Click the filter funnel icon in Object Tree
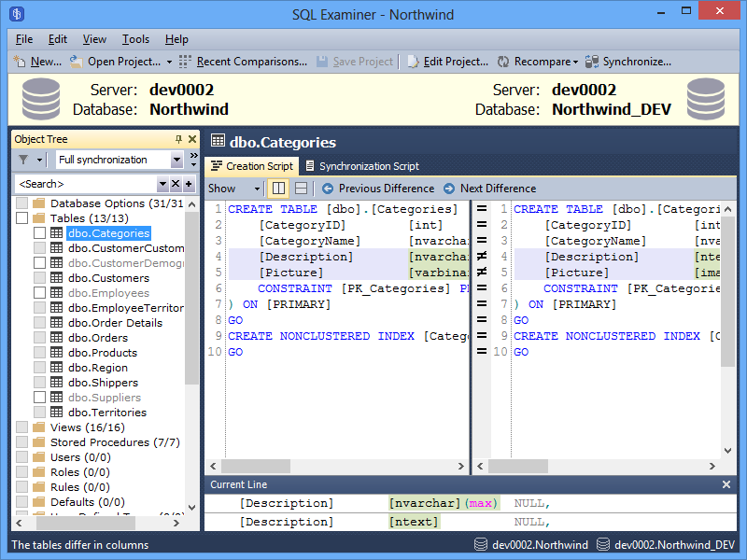 [22, 160]
